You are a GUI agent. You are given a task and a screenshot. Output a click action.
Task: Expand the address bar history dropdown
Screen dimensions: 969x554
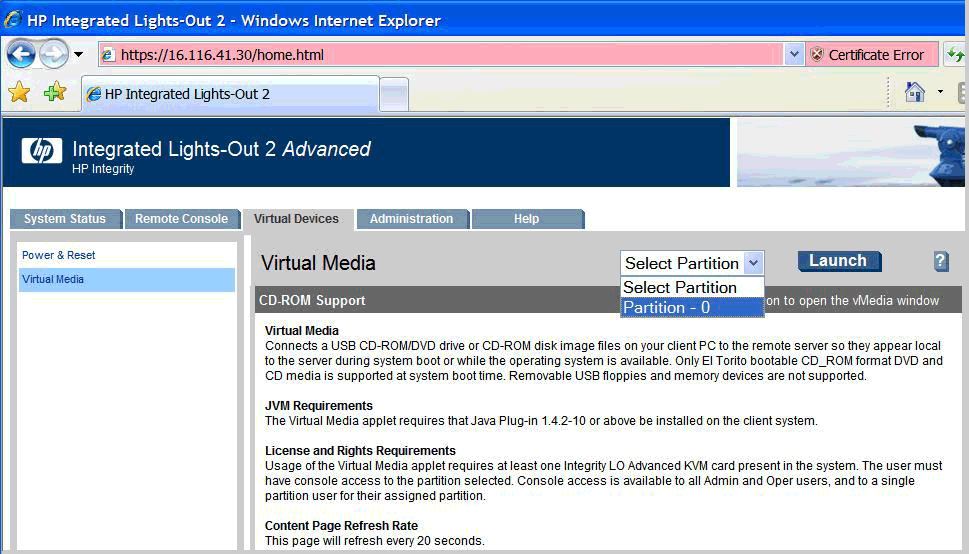tap(794, 54)
